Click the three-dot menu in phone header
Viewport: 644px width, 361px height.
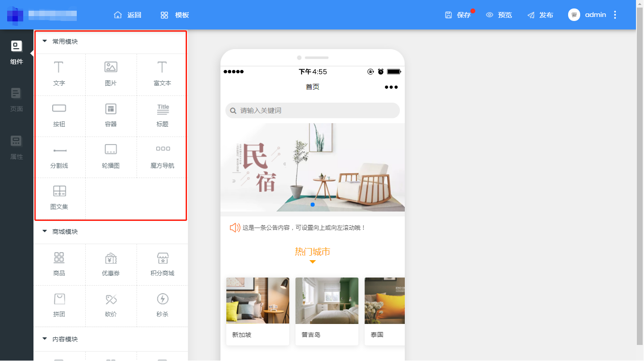tap(391, 87)
